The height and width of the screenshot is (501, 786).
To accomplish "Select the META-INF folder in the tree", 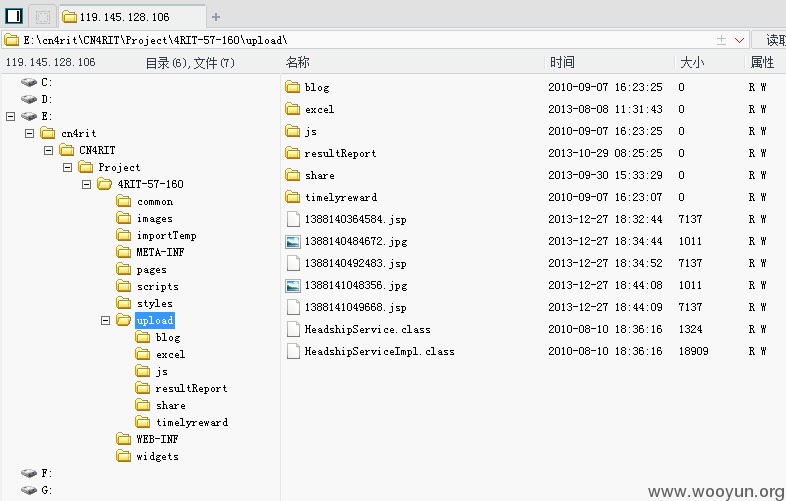I will pyautogui.click(x=160, y=252).
